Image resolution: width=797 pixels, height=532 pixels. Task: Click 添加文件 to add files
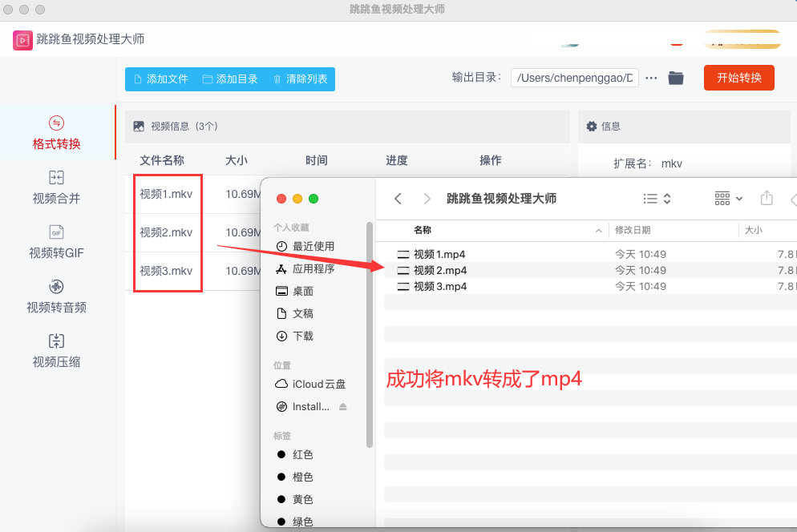[x=161, y=79]
